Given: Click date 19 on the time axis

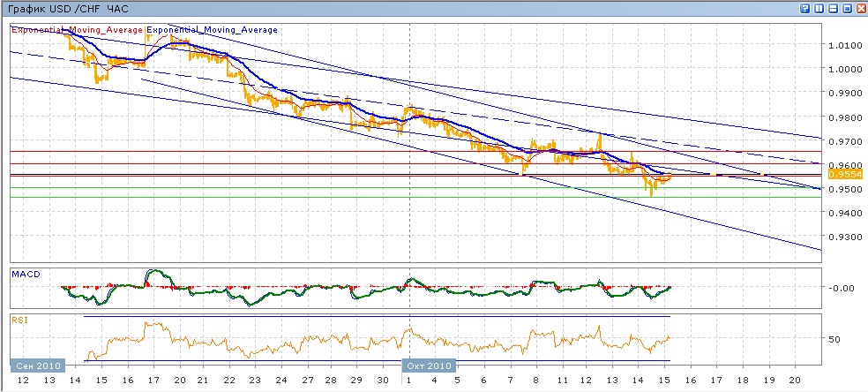Looking at the screenshot, I should 768,380.
